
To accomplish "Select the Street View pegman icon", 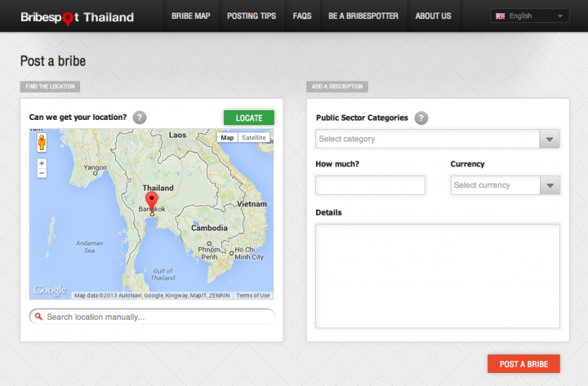I will tap(42, 143).
